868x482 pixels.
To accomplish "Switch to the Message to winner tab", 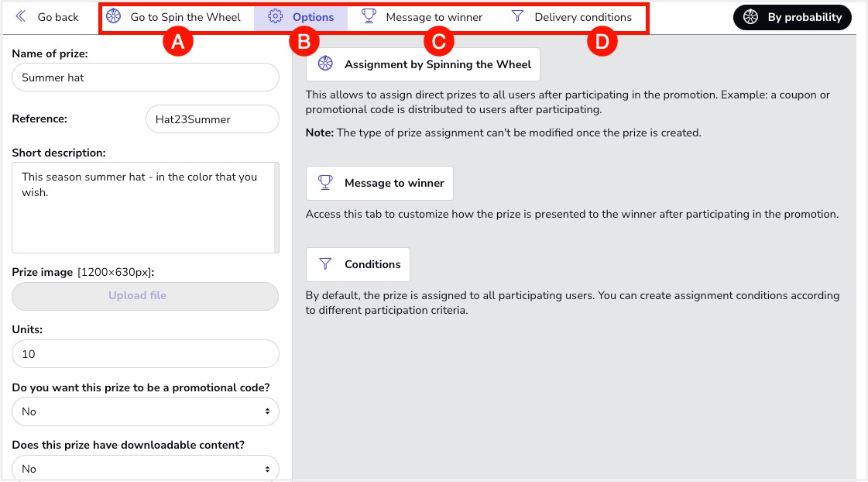I will click(433, 17).
